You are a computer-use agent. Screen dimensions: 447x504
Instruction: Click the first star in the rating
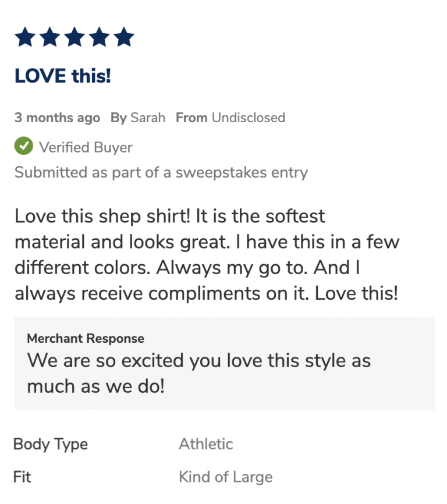[25, 38]
